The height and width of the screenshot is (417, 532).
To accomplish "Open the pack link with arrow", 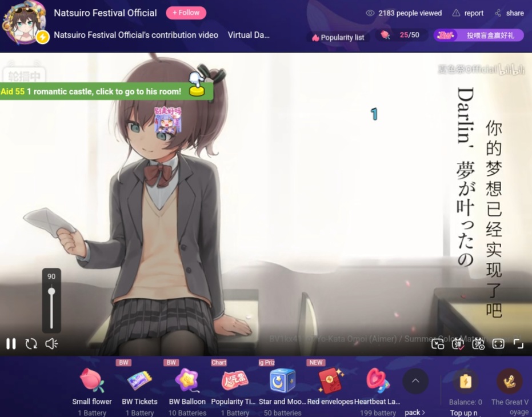I will [415, 412].
